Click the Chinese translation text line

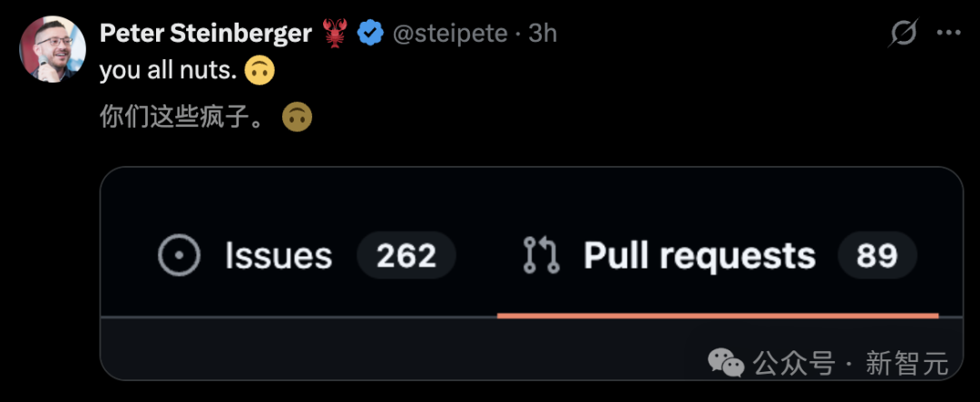click(183, 117)
